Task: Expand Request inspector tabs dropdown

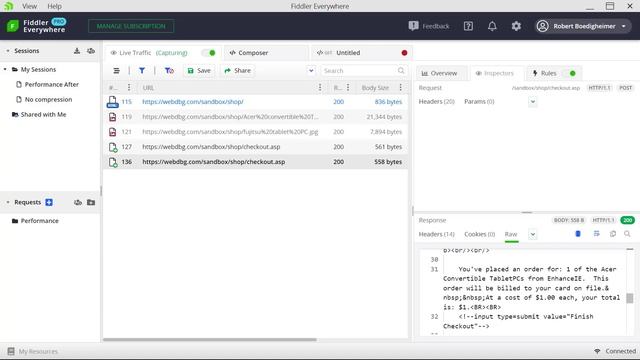Action: coord(533,102)
